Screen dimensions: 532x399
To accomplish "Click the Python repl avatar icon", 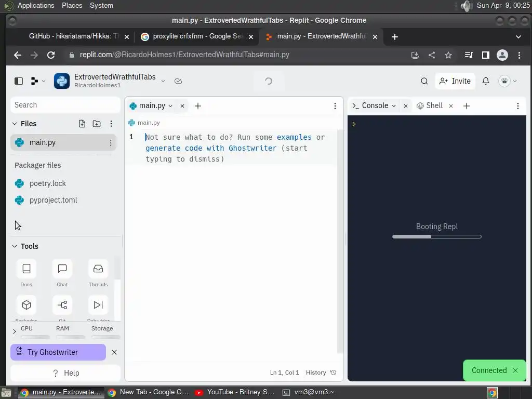I will pos(62,81).
